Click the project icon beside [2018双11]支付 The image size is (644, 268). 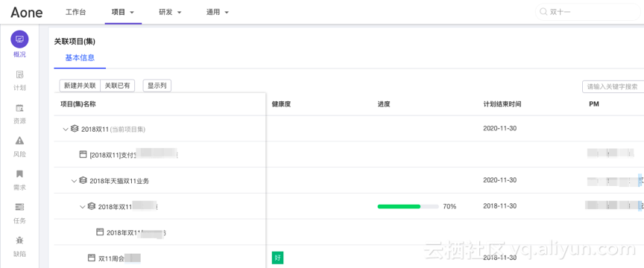(83, 154)
